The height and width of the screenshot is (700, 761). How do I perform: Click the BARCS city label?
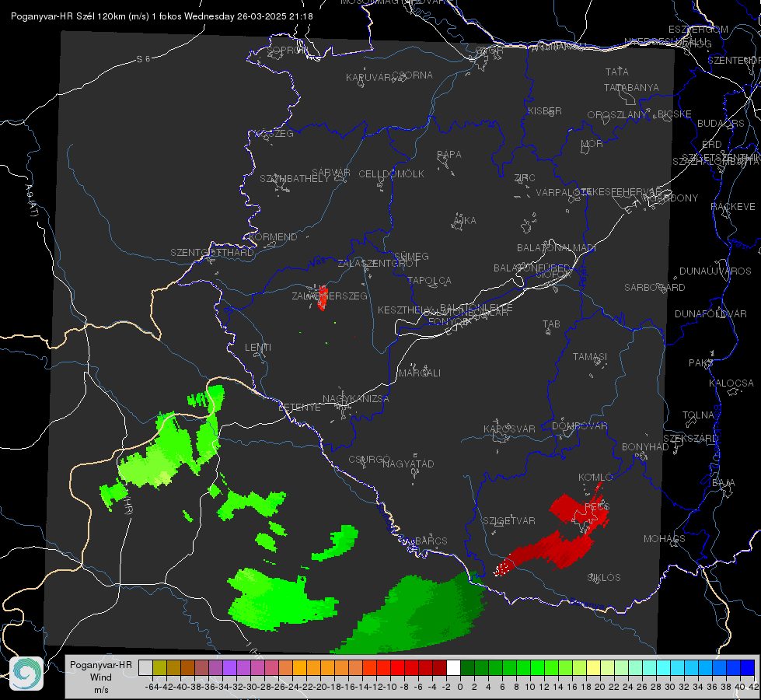(431, 541)
